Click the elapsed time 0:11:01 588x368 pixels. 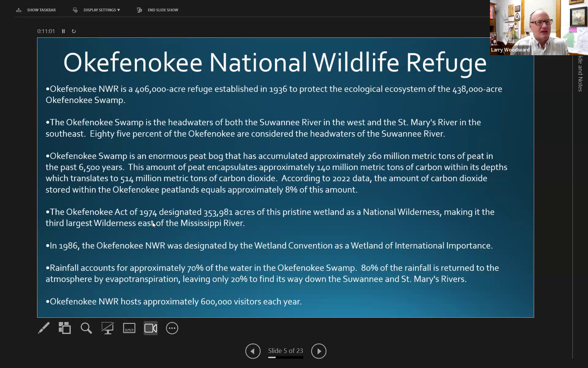[x=46, y=31]
